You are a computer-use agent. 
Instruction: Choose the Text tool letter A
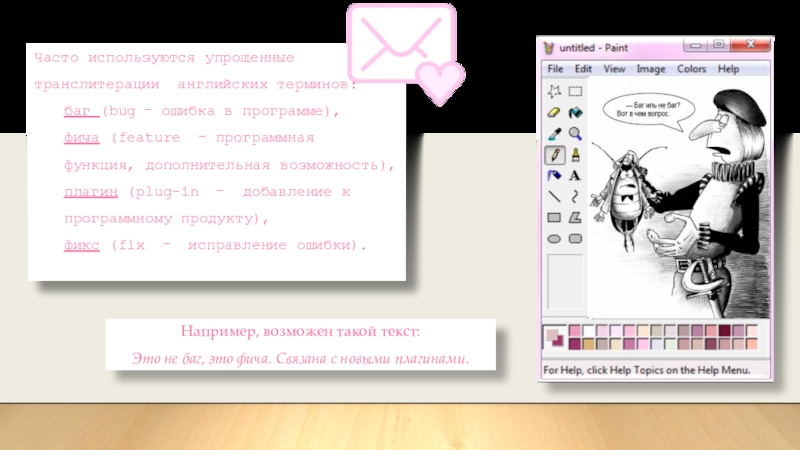pyautogui.click(x=575, y=176)
